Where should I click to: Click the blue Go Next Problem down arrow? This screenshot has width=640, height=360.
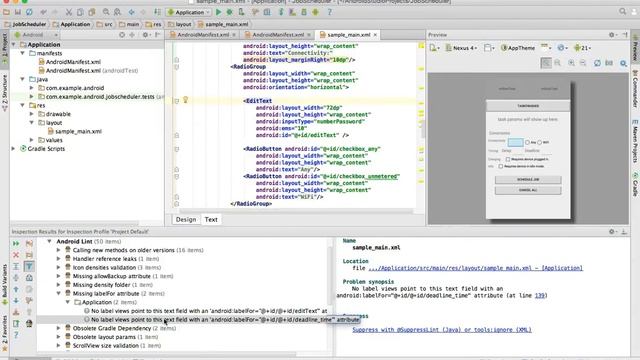click(x=16, y=301)
